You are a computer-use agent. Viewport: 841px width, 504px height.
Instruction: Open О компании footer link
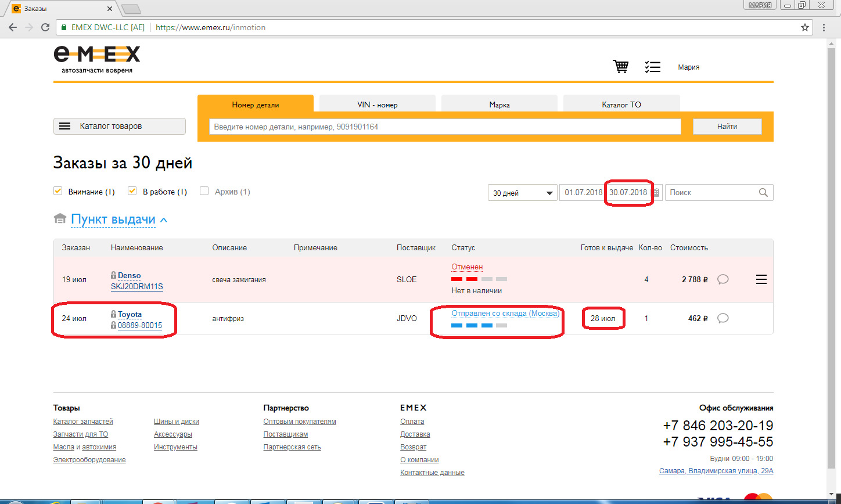419,460
